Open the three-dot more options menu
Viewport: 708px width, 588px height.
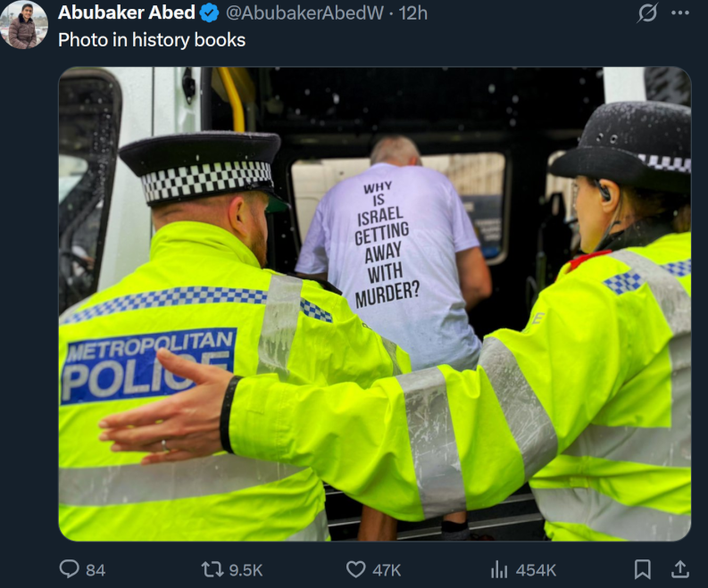click(x=680, y=12)
